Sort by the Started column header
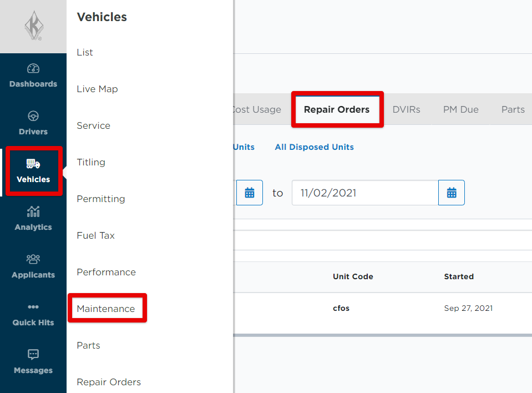This screenshot has width=532, height=393. [x=459, y=276]
